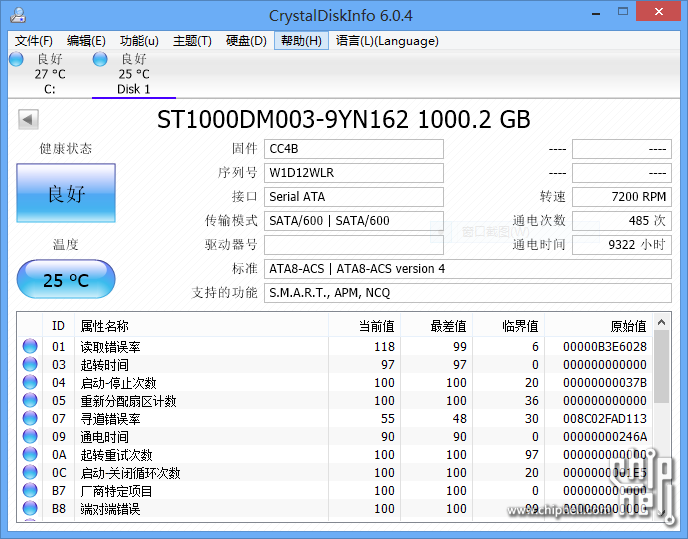This screenshot has height=539, width=688.
Task: Click the previous disk arrow button
Action: pos(28,119)
